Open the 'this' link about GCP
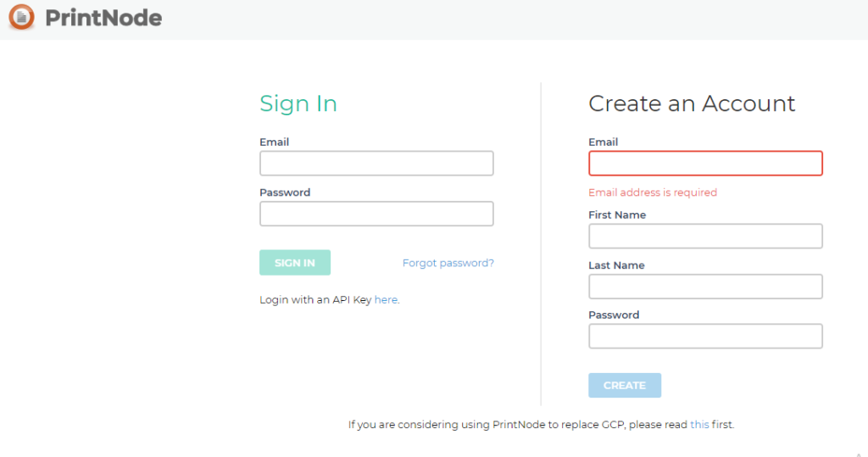Screen dimensions: 868x457 (699, 425)
